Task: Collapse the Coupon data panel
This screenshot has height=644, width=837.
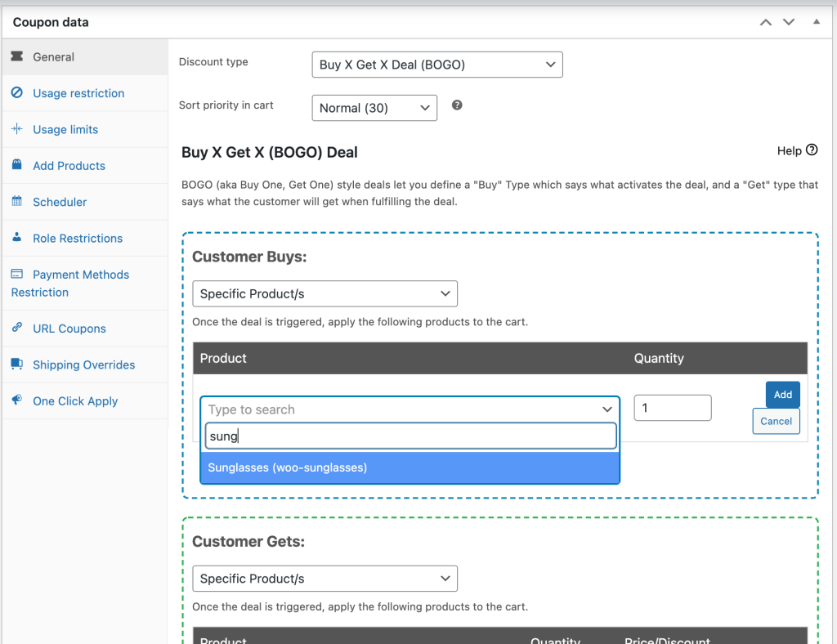Action: (817, 22)
